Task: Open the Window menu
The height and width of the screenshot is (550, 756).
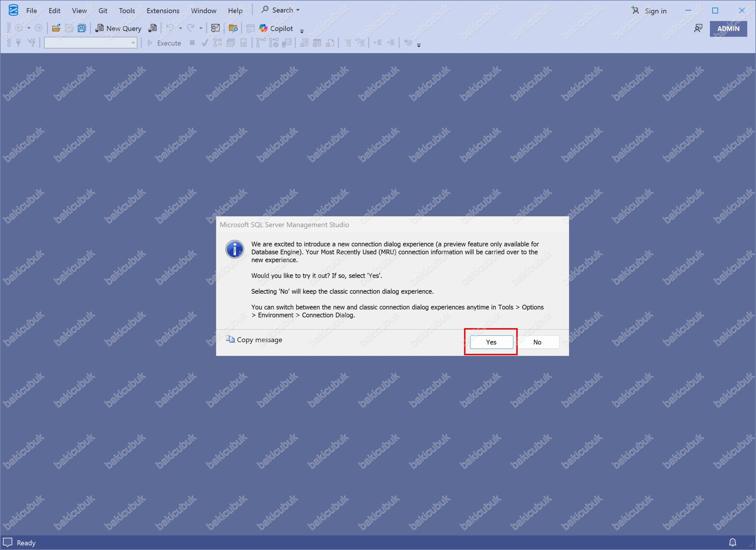Action: [x=204, y=11]
